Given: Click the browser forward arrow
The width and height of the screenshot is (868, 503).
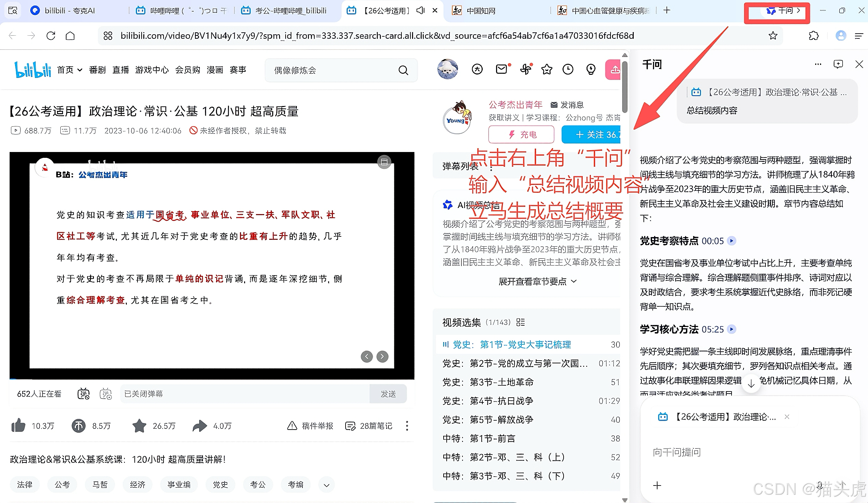Looking at the screenshot, I should pos(31,35).
